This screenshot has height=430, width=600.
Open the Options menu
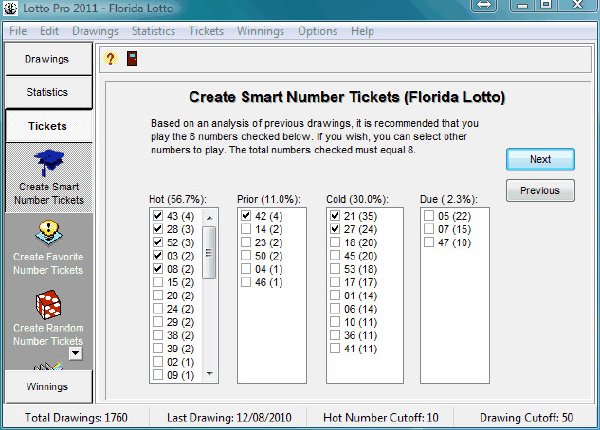tap(318, 31)
